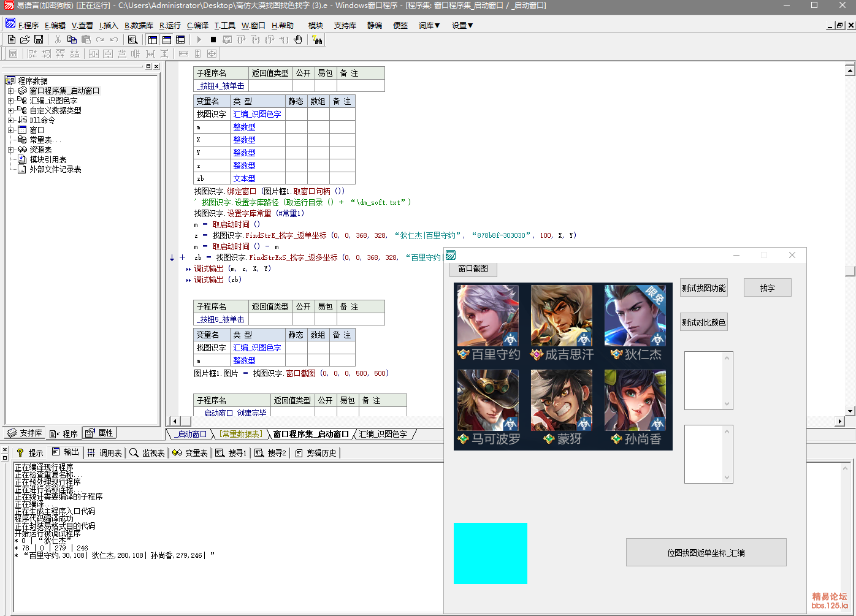Open the 变量表 variable table tab
The height and width of the screenshot is (616, 856).
tap(190, 452)
